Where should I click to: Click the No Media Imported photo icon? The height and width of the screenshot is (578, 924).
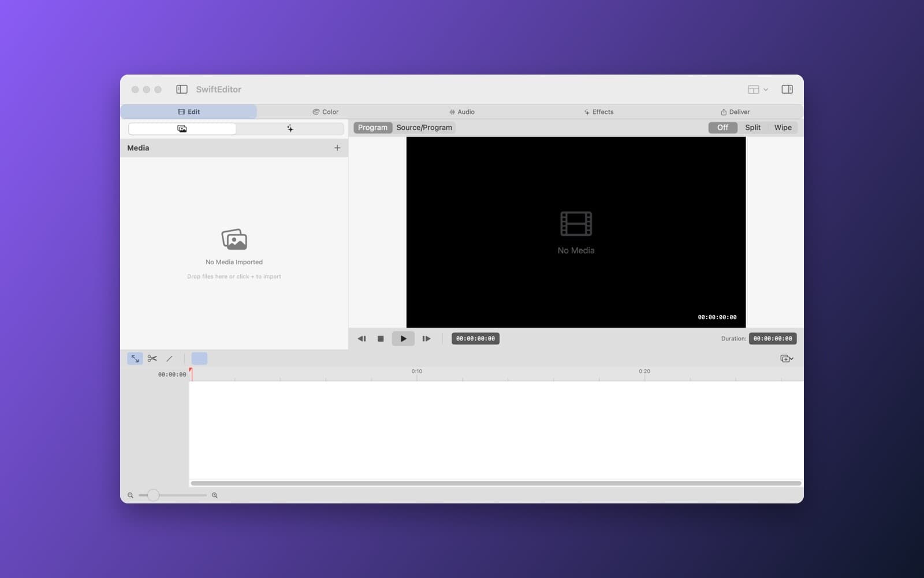(234, 239)
